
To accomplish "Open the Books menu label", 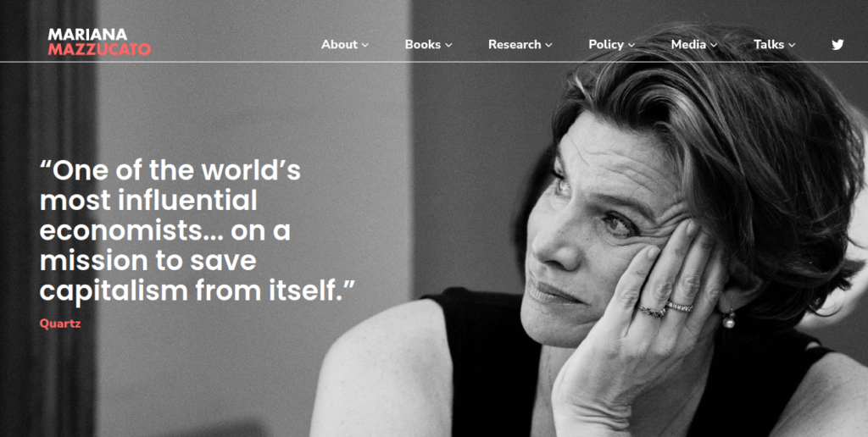I will pos(423,44).
